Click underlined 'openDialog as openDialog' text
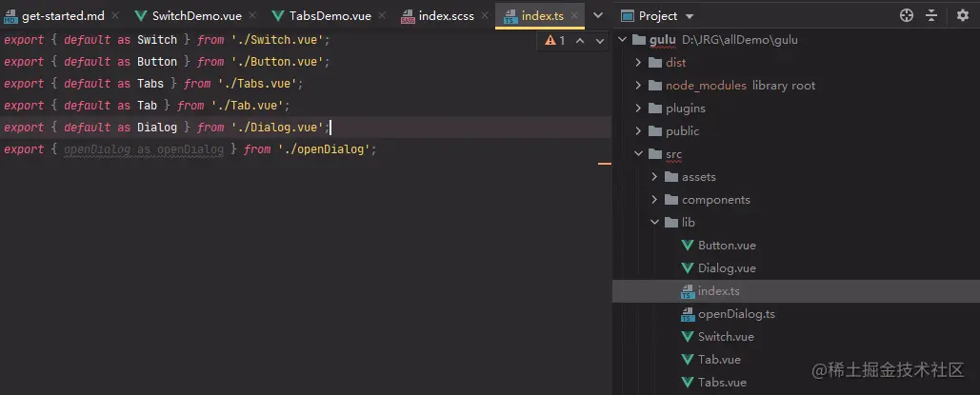The width and height of the screenshot is (980, 395). [x=144, y=149]
